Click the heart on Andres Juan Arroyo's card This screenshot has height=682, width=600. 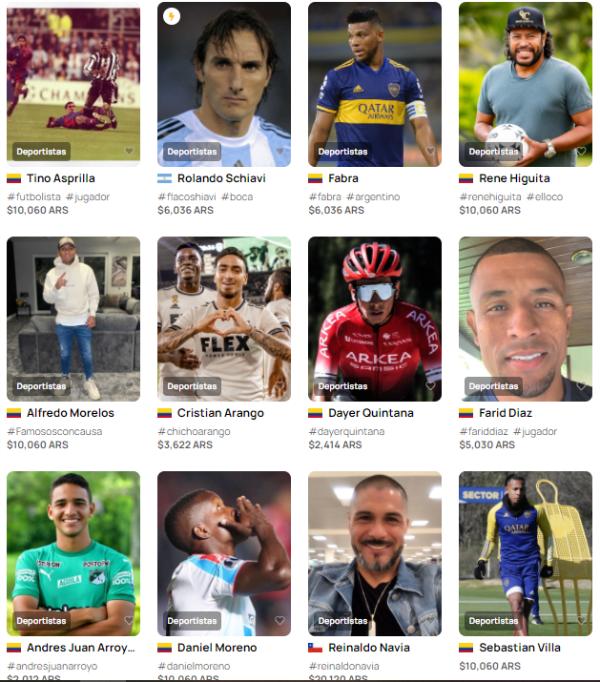click(x=129, y=620)
